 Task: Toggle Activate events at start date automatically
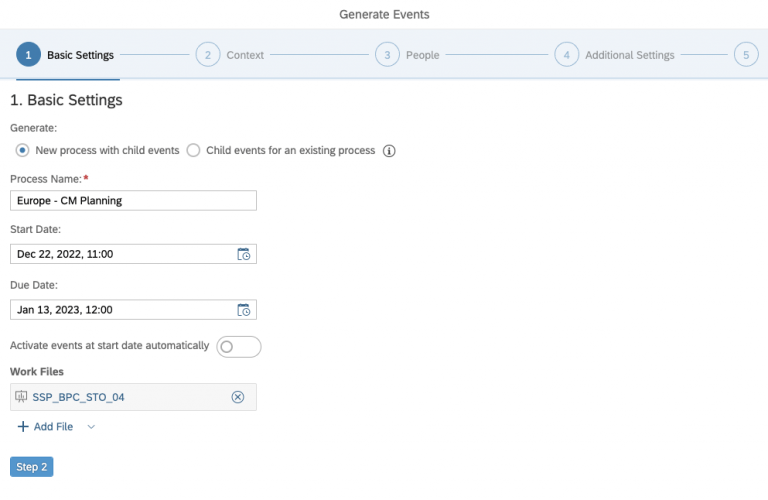pos(238,346)
